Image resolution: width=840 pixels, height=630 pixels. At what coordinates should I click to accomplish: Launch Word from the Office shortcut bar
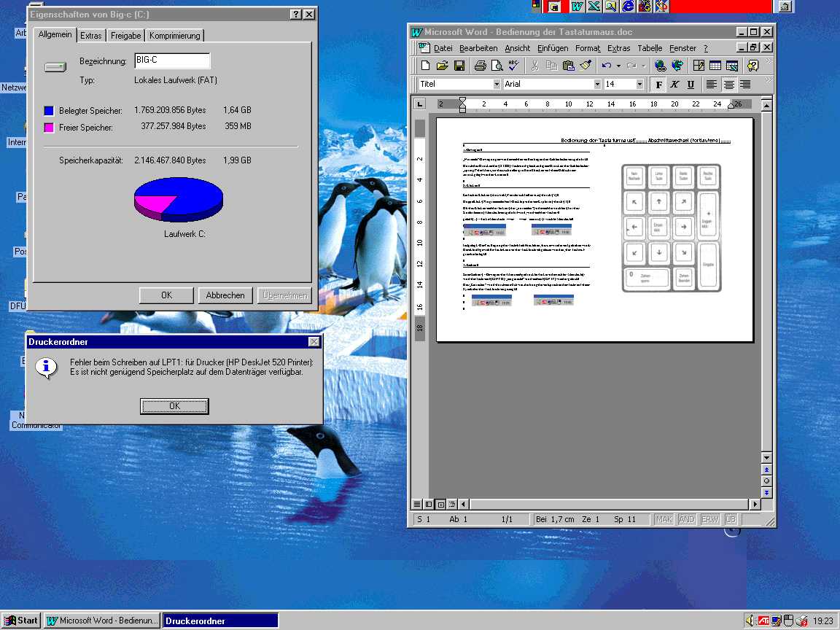(x=577, y=6)
